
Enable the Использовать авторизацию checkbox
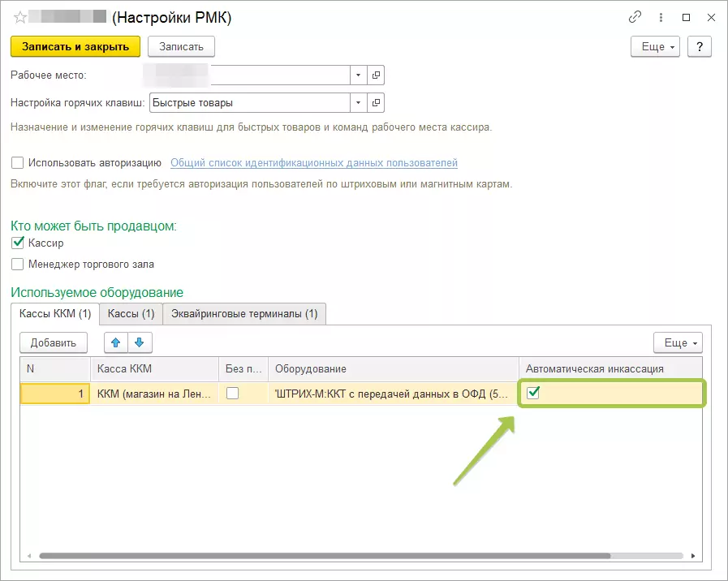pyautogui.click(x=18, y=163)
